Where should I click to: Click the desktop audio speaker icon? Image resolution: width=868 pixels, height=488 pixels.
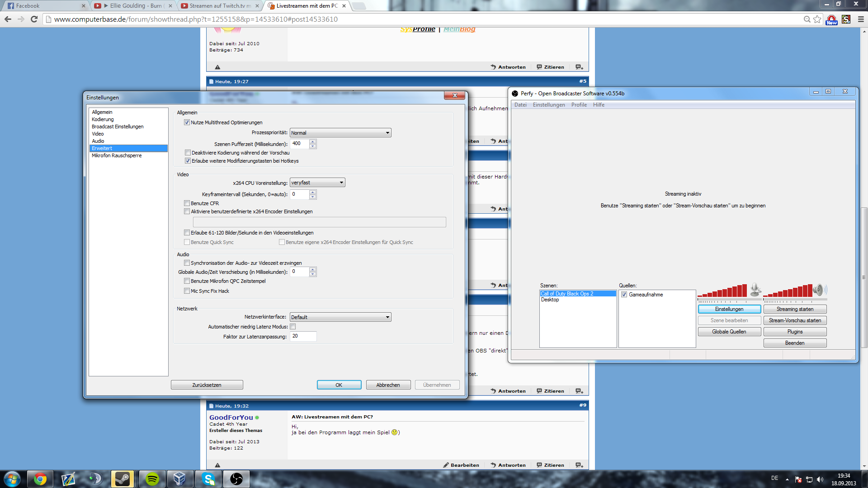pyautogui.click(x=819, y=290)
